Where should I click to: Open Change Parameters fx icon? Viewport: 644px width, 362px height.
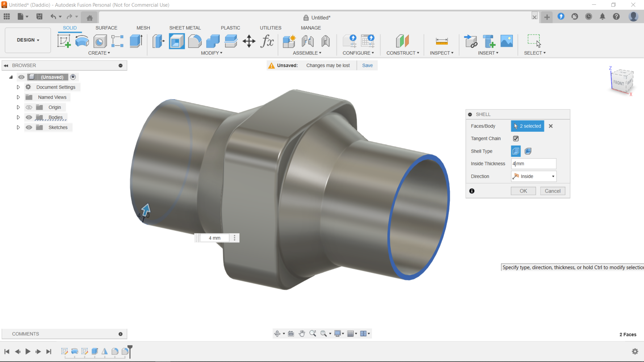[x=267, y=41]
